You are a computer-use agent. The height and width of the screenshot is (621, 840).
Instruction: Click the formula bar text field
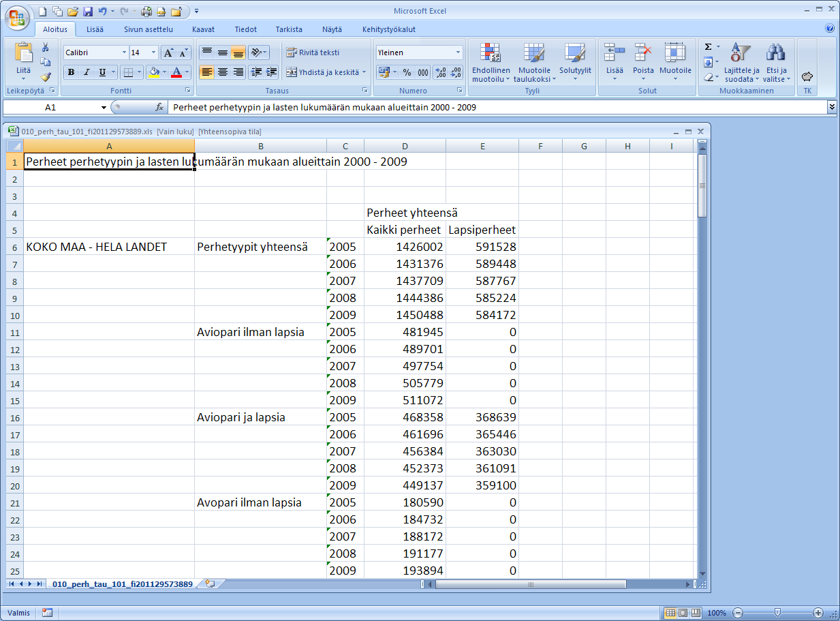pos(497,107)
